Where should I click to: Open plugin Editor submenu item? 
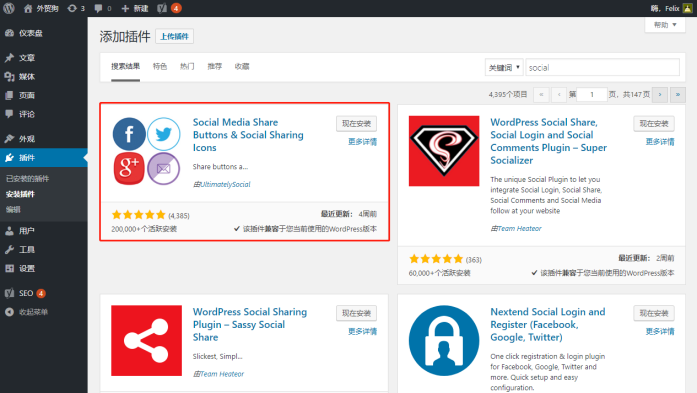pos(13,209)
